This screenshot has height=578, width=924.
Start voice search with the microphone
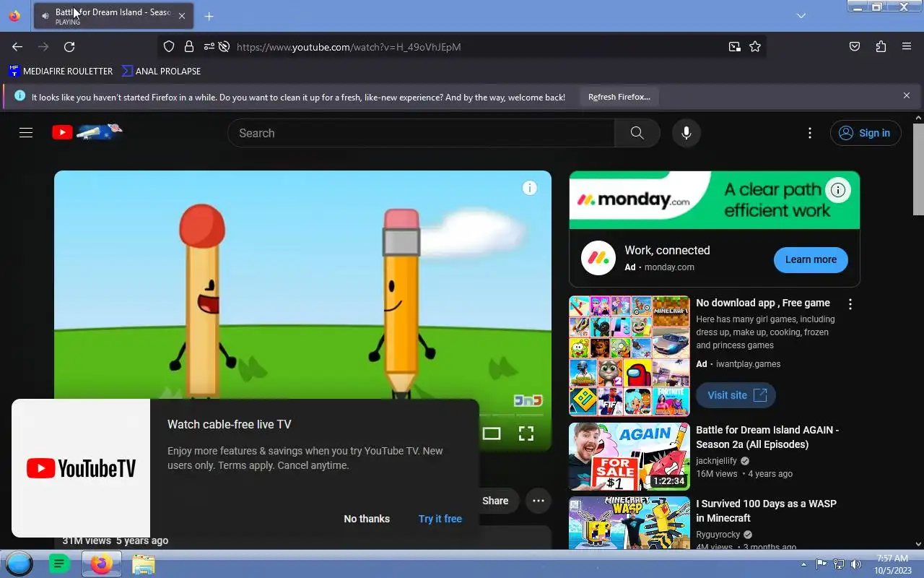click(x=687, y=133)
